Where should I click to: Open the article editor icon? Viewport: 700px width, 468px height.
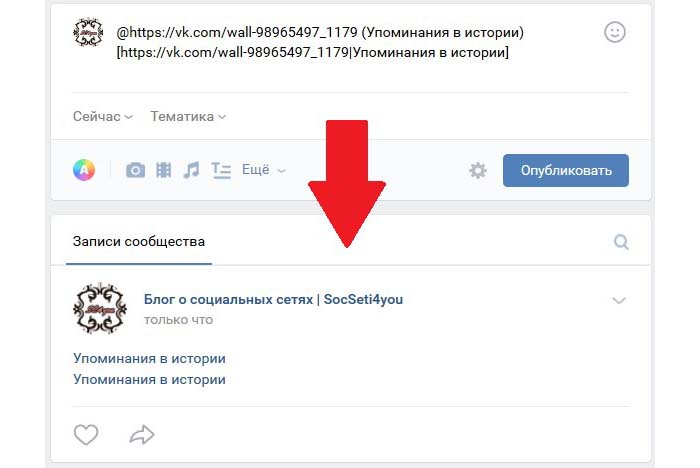coord(221,170)
